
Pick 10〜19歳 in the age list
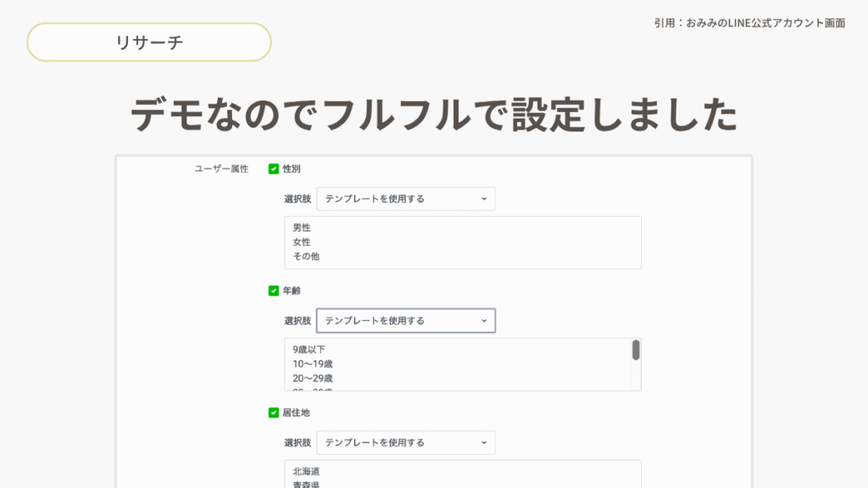coord(312,363)
